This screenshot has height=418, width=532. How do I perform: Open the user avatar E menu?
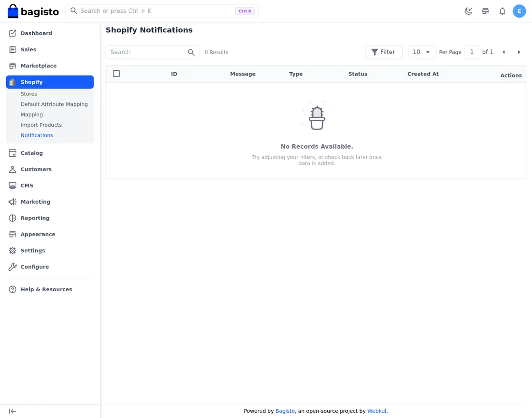click(519, 11)
